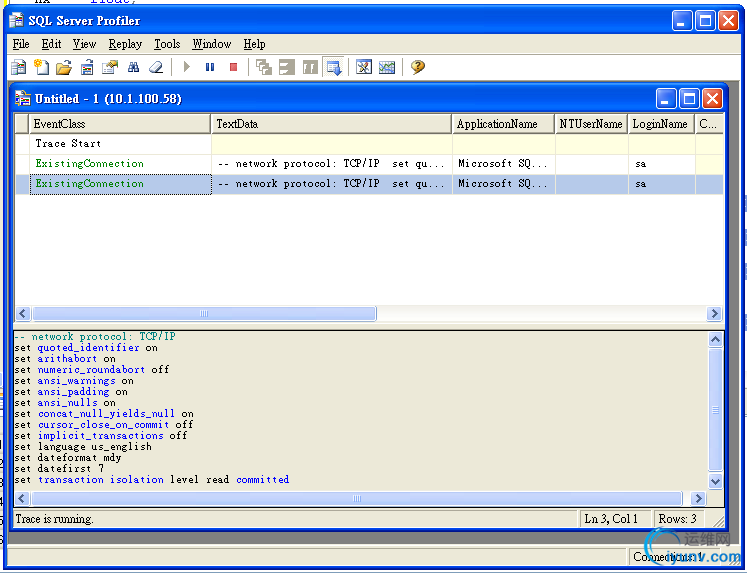The width and height of the screenshot is (747, 573).
Task: Open Performance Monitor chart icon
Action: 387,67
